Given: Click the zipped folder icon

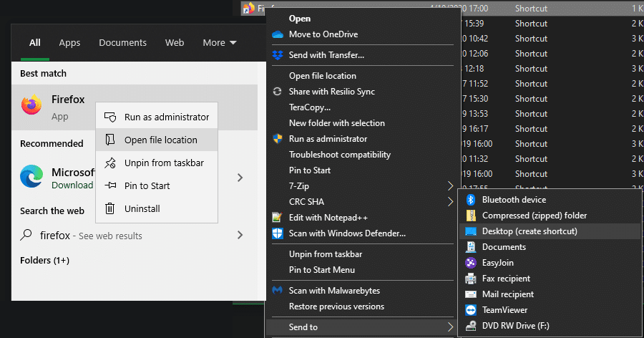Looking at the screenshot, I should (471, 216).
